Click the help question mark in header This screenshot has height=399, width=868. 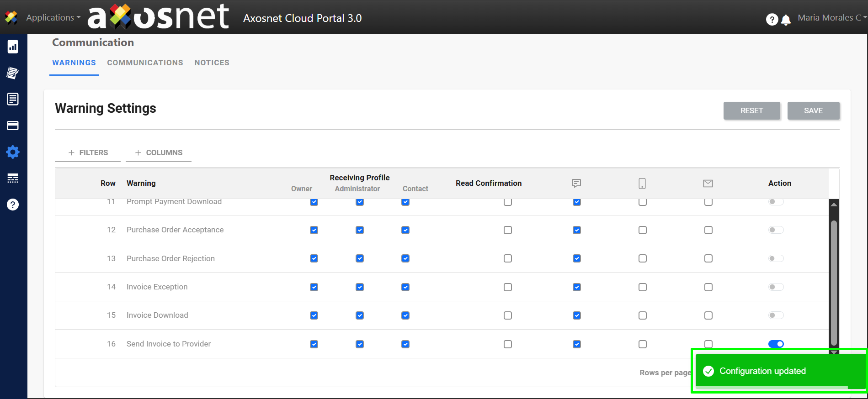772,20
